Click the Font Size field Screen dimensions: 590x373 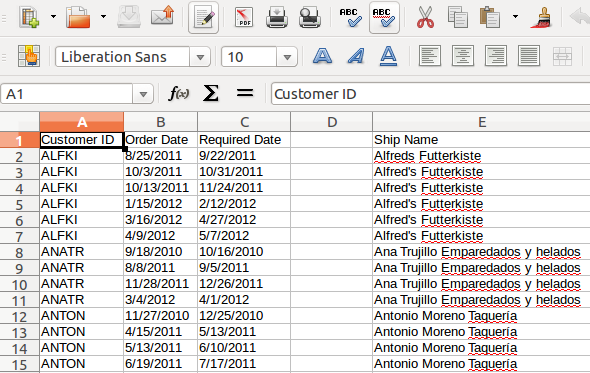pyautogui.click(x=249, y=57)
